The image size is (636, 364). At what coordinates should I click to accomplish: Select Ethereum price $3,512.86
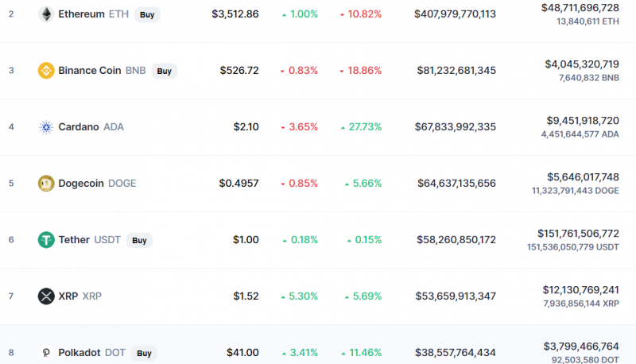235,14
